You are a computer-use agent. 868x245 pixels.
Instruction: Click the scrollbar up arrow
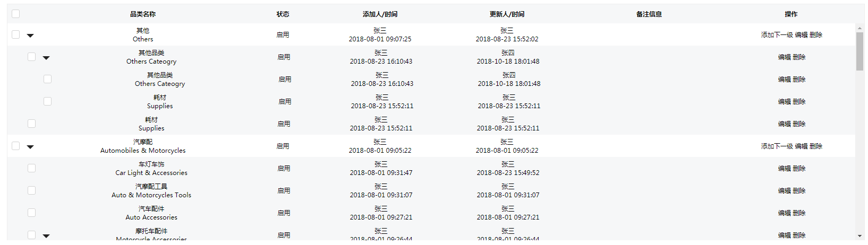coord(860,28)
